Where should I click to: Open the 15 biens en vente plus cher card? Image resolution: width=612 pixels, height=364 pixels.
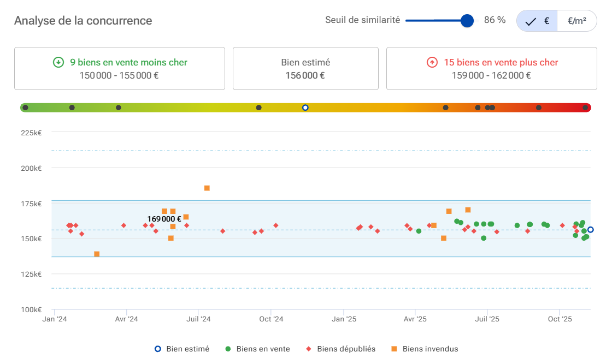pos(491,69)
